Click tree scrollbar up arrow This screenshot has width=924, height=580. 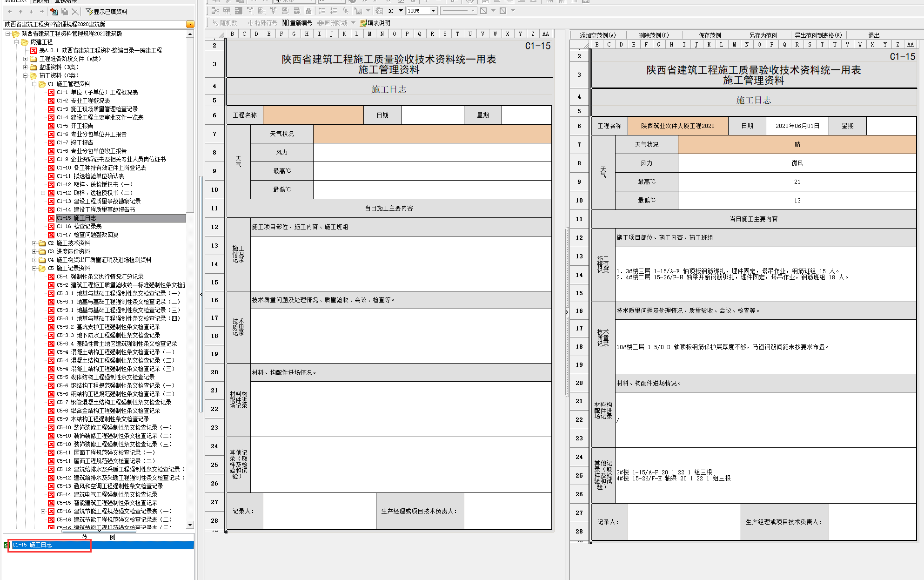190,34
